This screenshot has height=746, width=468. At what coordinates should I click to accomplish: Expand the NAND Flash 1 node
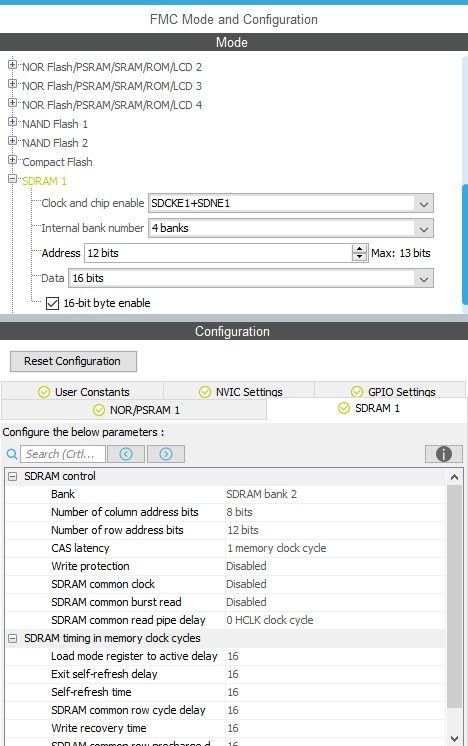point(12,122)
